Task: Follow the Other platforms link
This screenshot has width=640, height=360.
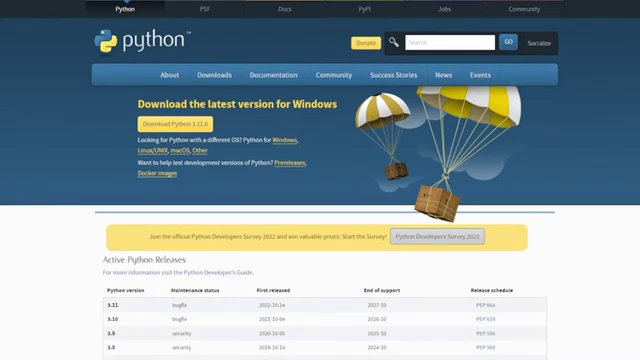Action: [x=200, y=151]
